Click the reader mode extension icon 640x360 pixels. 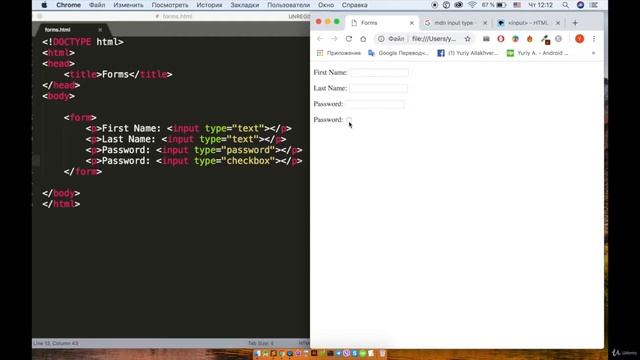tap(486, 39)
